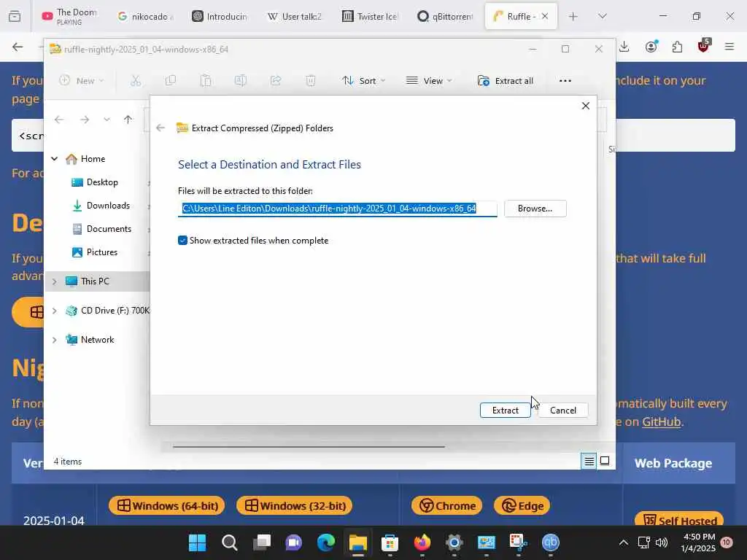Expand the Network tree node
This screenshot has height=560, width=747.
54,340
